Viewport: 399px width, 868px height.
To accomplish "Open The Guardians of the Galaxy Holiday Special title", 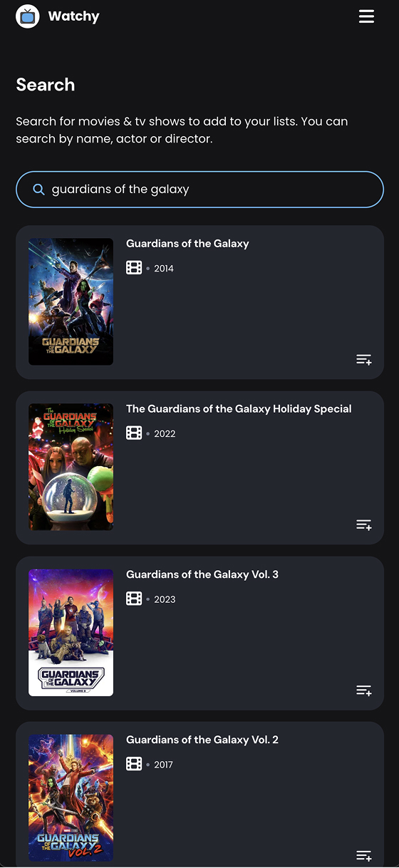I will (239, 409).
